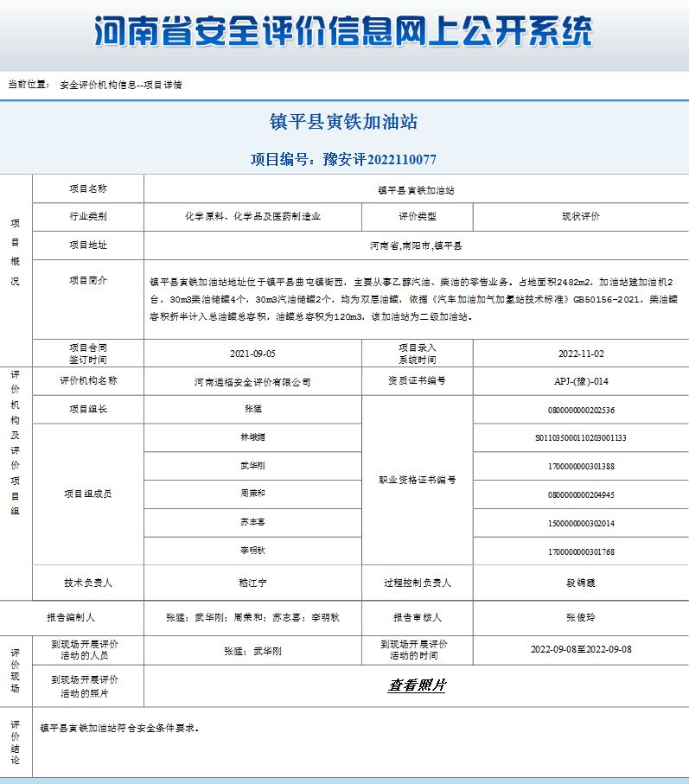Click breadcrumb 安全评价机构信息--项目详情
The width and height of the screenshot is (689, 784).
[121, 85]
